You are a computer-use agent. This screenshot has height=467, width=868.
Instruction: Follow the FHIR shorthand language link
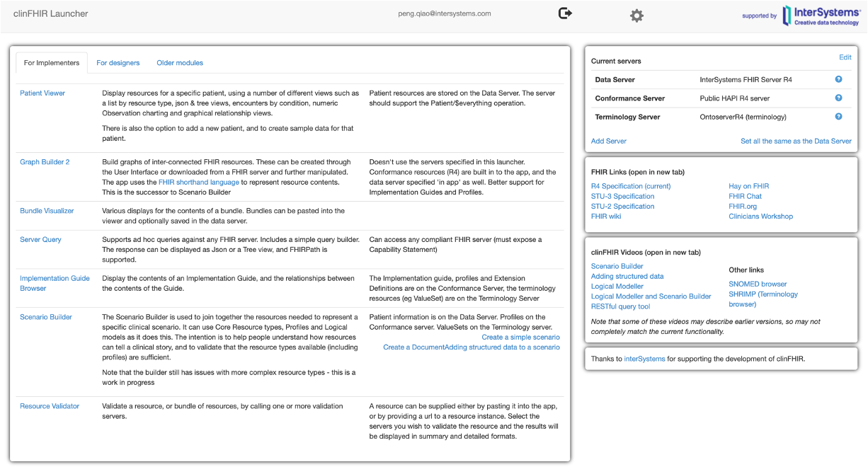[x=198, y=183]
